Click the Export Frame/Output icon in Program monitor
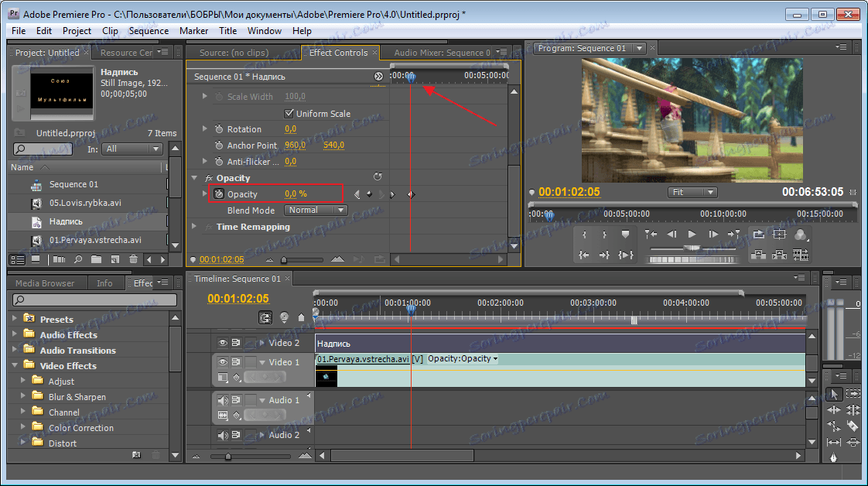Screen dimensions: 868x486 pos(800,234)
